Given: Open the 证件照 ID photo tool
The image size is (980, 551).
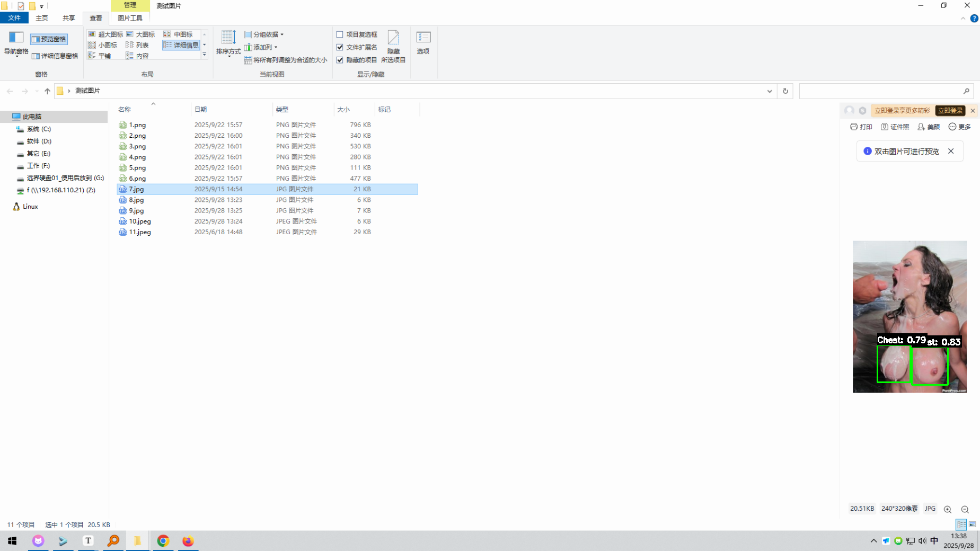Looking at the screenshot, I should pyautogui.click(x=895, y=127).
